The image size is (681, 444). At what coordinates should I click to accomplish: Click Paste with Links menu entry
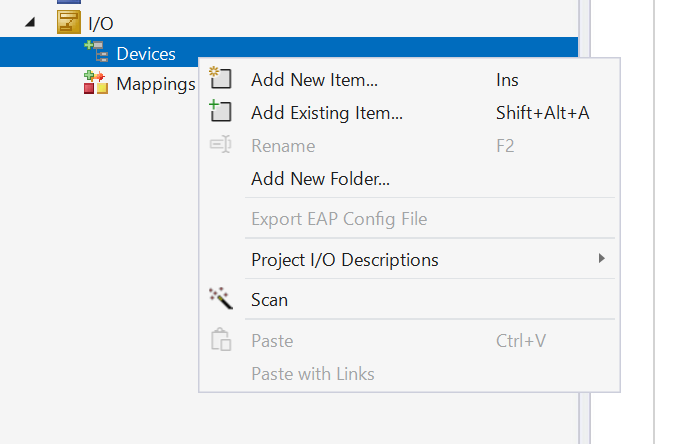click(x=312, y=374)
